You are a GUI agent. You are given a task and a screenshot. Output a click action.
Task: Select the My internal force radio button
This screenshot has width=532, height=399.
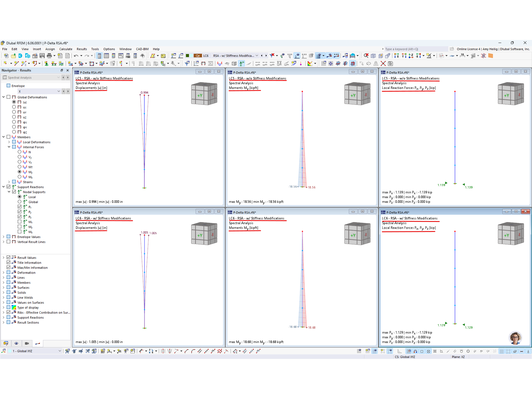click(19, 172)
